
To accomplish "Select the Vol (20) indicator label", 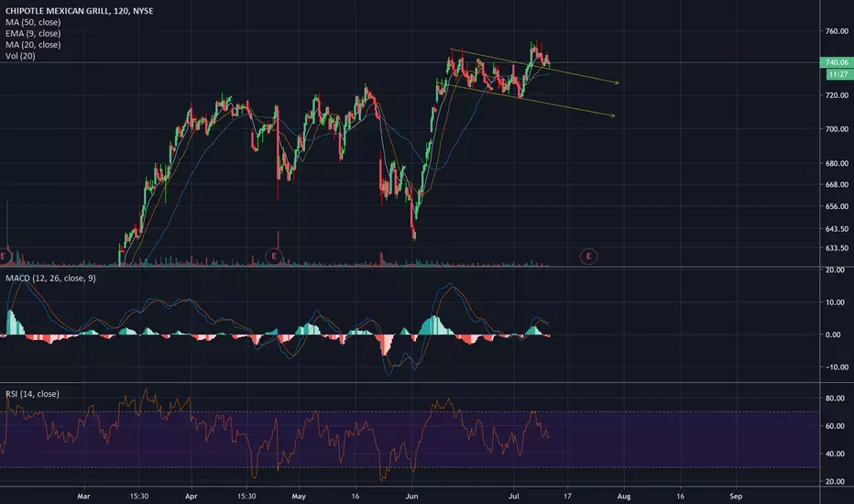I will click(x=21, y=56).
